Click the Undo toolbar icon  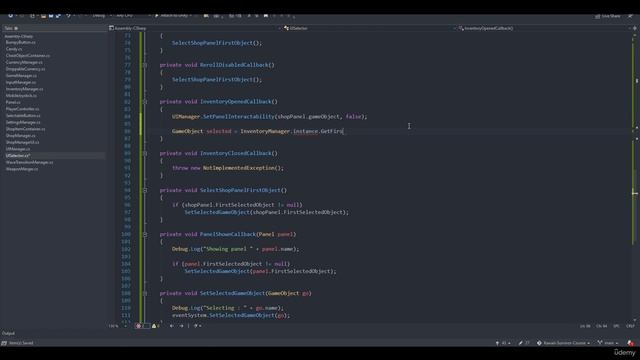click(x=69, y=16)
